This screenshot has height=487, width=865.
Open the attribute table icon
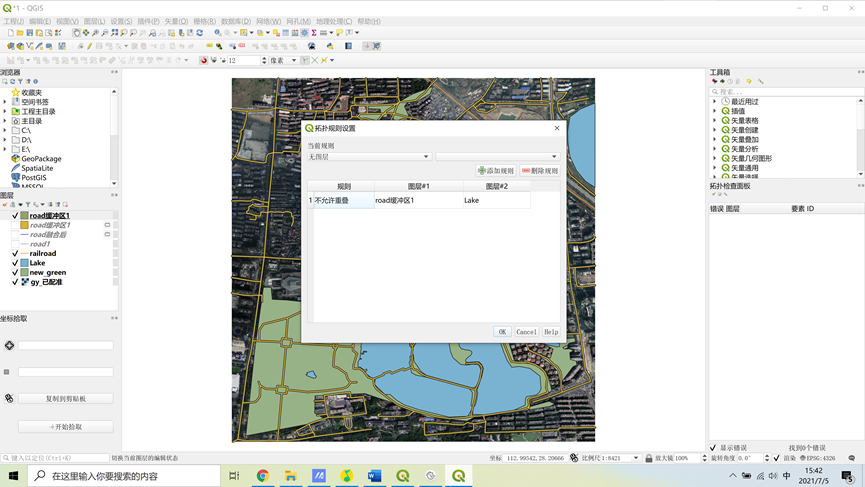point(286,33)
